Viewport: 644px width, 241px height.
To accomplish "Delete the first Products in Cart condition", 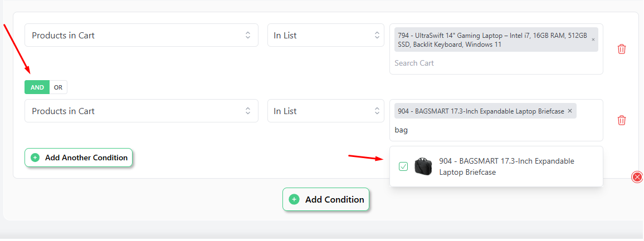I will tap(621, 50).
